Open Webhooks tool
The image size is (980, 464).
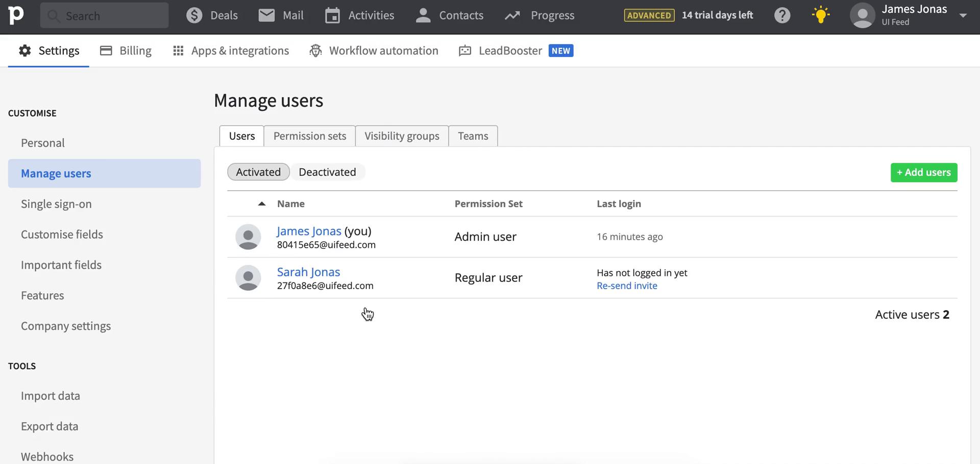(47, 457)
